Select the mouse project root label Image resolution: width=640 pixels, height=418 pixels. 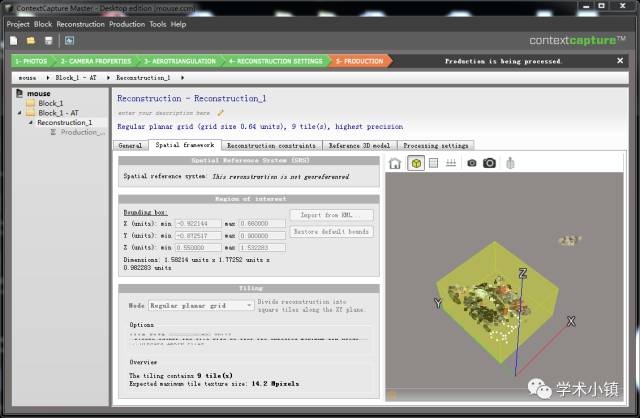(38, 93)
